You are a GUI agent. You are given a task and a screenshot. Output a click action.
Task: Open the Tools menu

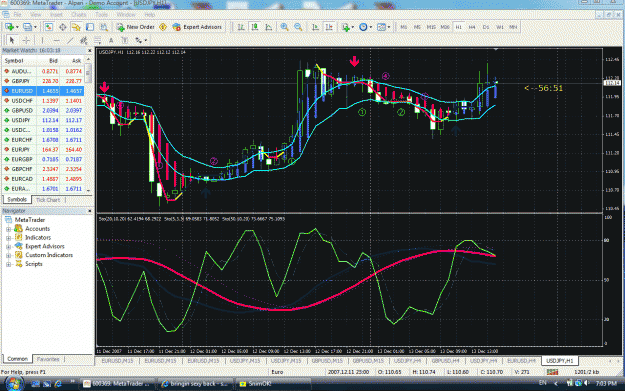(101, 15)
